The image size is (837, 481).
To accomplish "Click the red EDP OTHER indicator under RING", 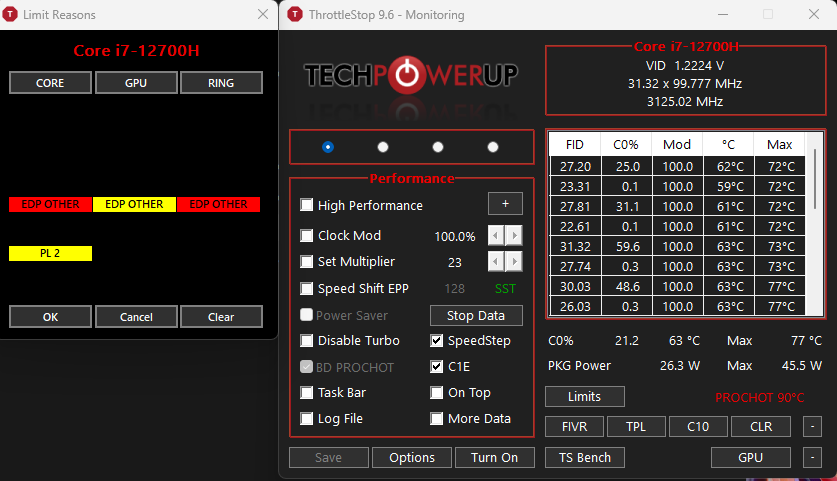I will (218, 204).
